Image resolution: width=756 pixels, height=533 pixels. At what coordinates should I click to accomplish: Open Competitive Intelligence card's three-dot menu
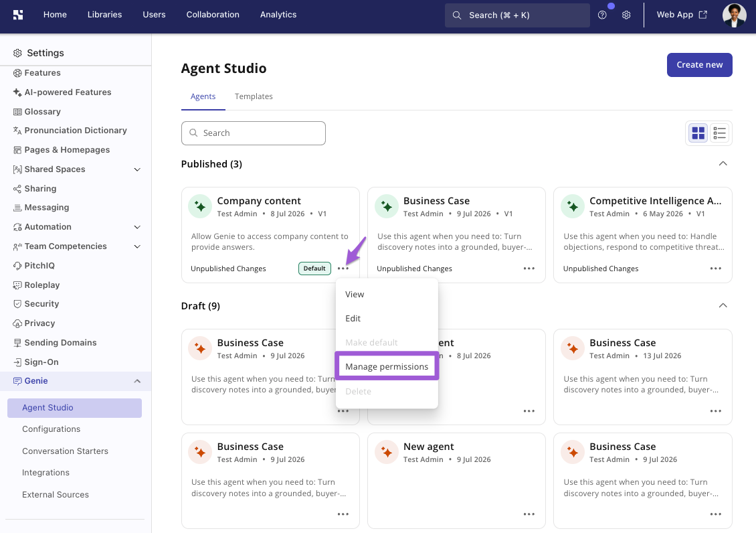click(715, 269)
